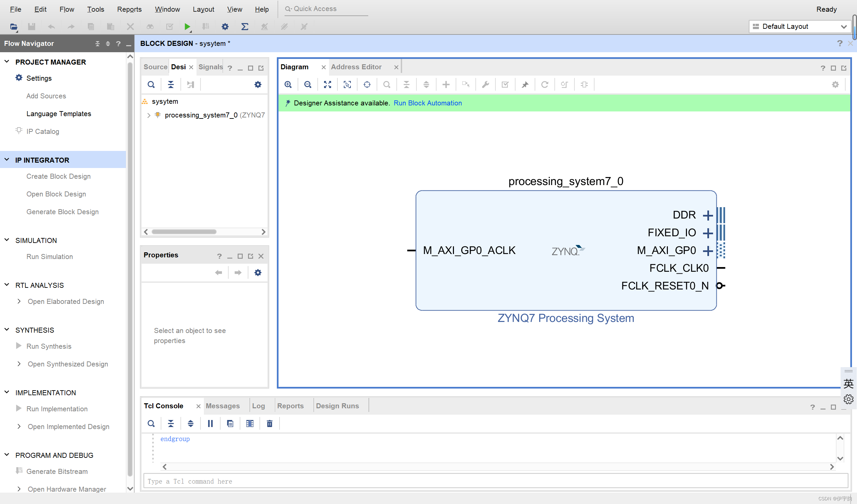Expand the DDR interface plus sign
The image size is (857, 504).
pos(708,215)
